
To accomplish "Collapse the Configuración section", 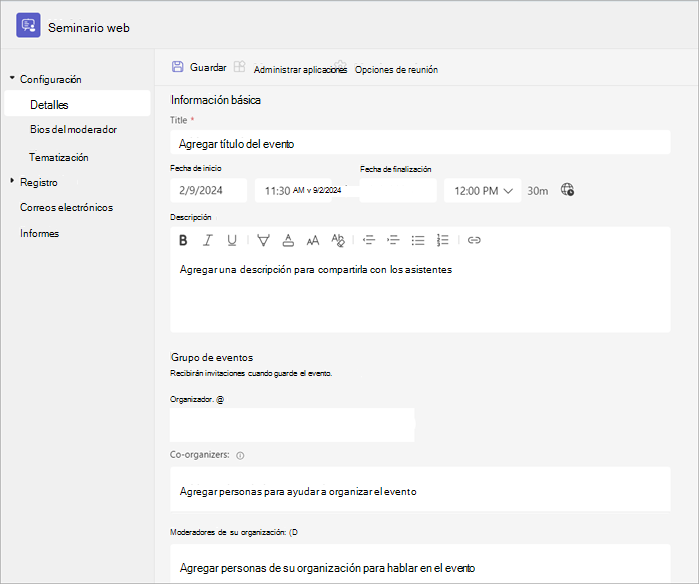I will 12,78.
